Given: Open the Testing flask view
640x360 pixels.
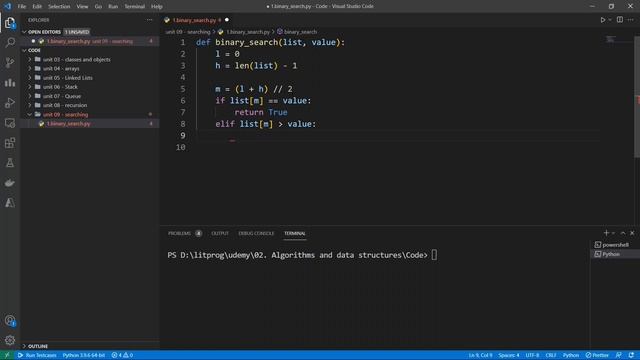Looking at the screenshot, I should point(10,162).
